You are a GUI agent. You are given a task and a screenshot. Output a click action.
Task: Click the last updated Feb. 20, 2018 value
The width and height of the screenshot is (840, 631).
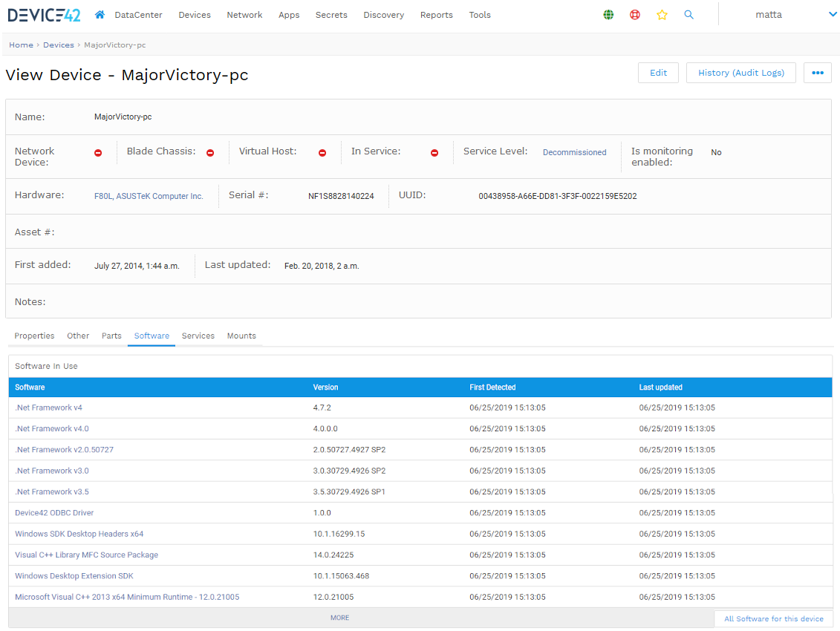click(322, 267)
